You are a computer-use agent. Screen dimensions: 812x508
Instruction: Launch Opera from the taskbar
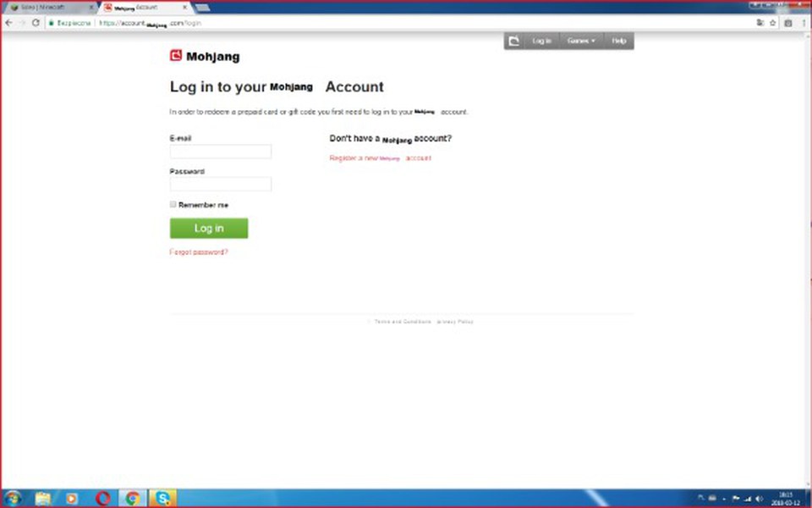coord(102,498)
